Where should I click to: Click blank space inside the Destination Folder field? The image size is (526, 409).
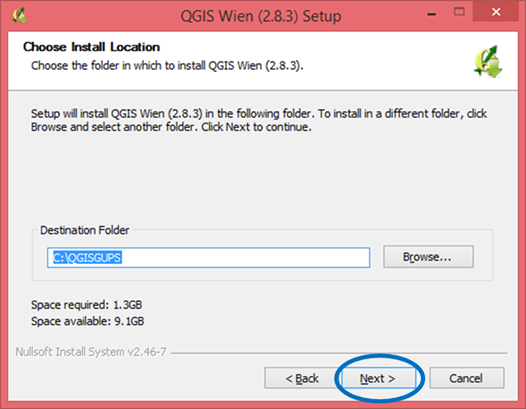[245, 257]
